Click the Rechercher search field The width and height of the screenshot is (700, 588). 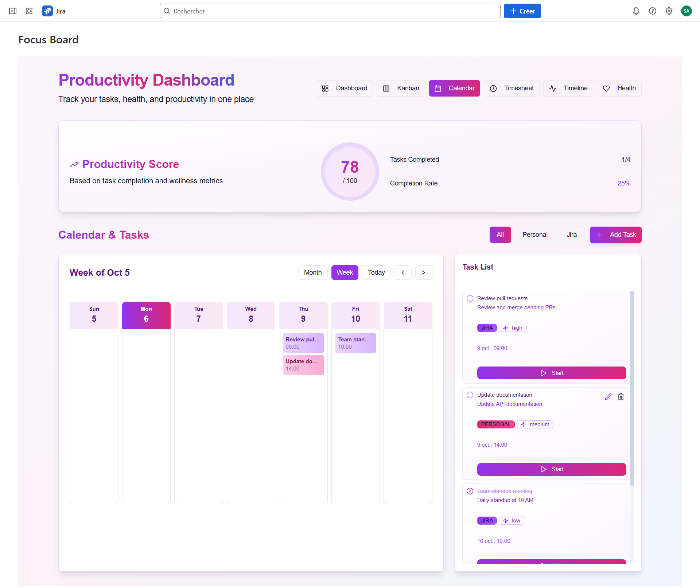point(330,11)
